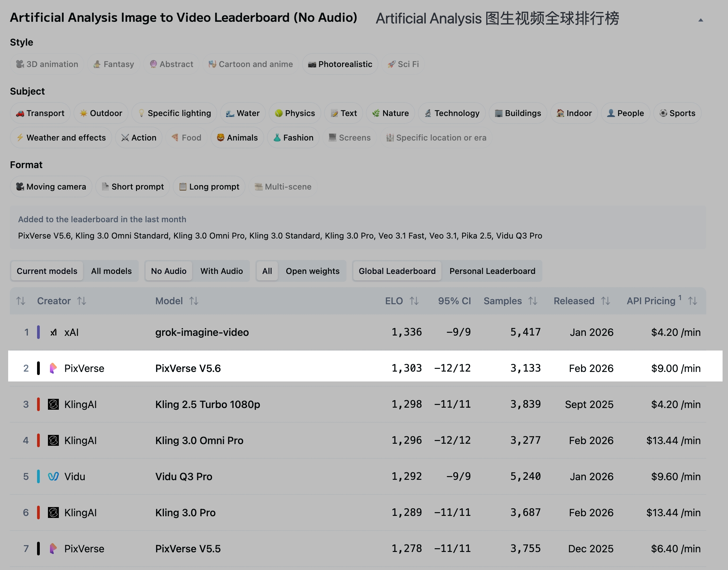This screenshot has height=570, width=728.
Task: Click the Samples column sort icon
Action: (x=532, y=301)
